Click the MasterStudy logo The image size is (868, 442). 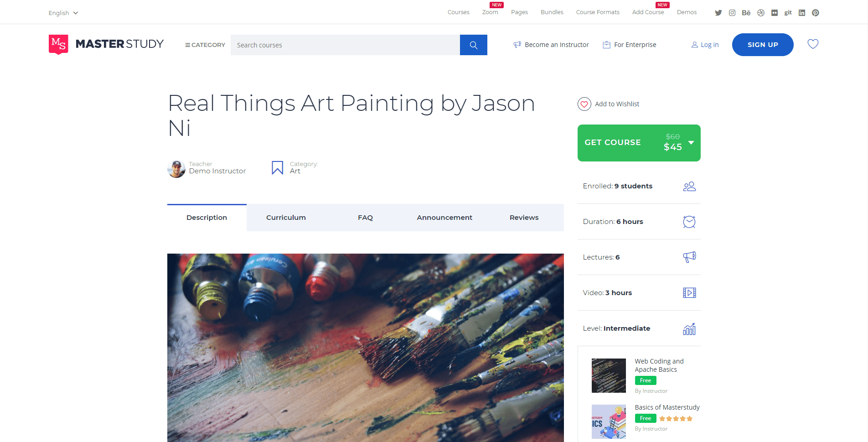(x=106, y=44)
